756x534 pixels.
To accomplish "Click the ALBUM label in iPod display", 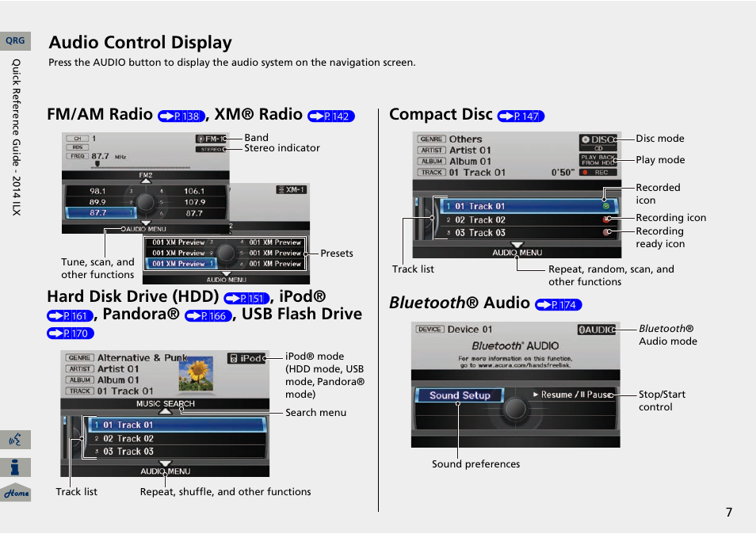I will click(x=79, y=380).
